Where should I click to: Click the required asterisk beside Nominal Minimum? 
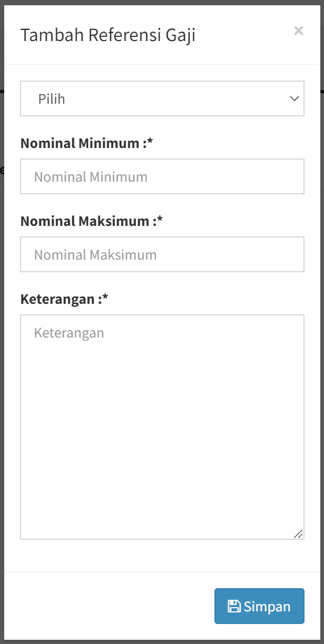(150, 142)
